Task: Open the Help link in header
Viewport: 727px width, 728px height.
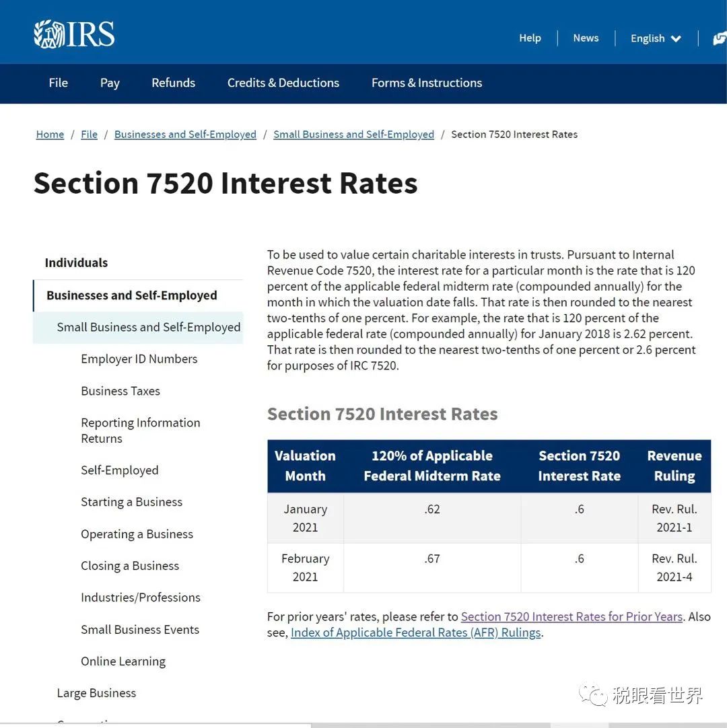Action: tap(530, 38)
